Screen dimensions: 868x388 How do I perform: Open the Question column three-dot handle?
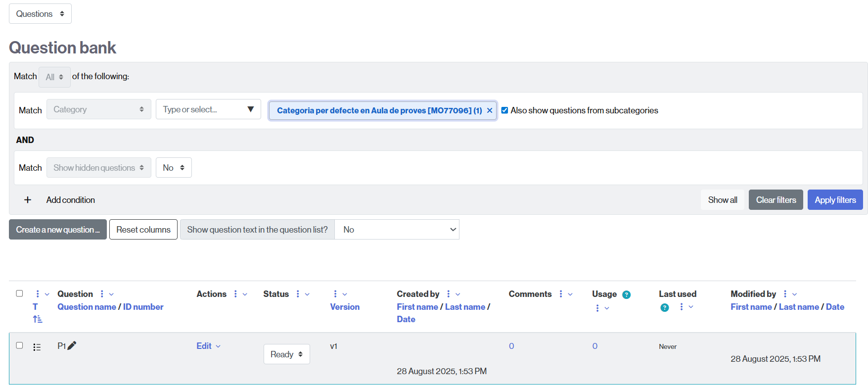(x=102, y=294)
